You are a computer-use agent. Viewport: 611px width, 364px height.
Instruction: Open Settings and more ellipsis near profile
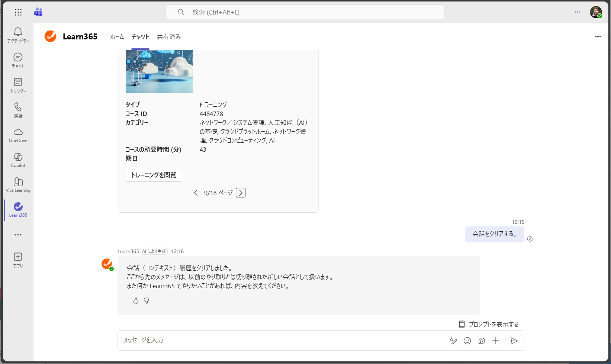click(x=577, y=12)
